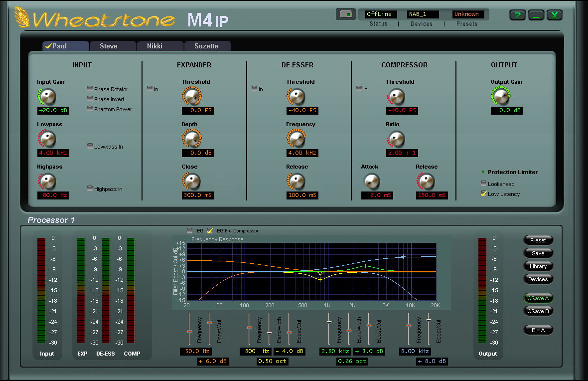The image size is (588, 381).
Task: Click the Input Gain knob
Action: coord(47,96)
